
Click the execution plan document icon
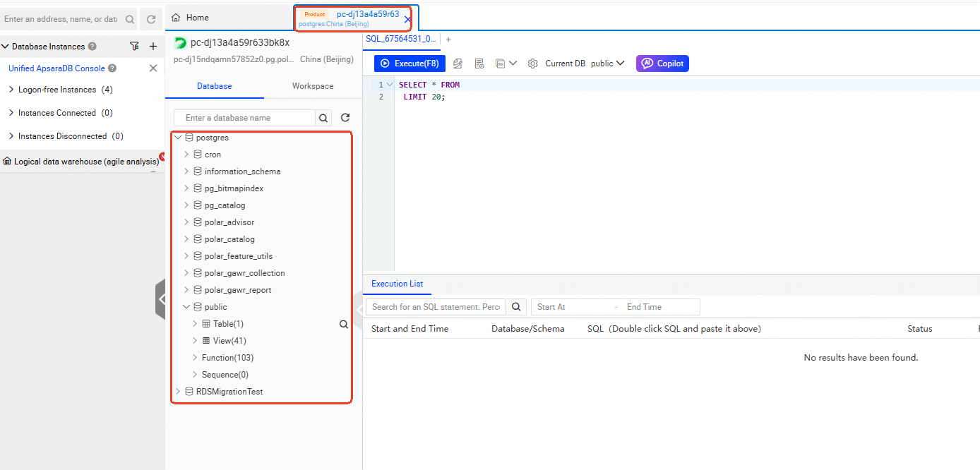(x=479, y=64)
